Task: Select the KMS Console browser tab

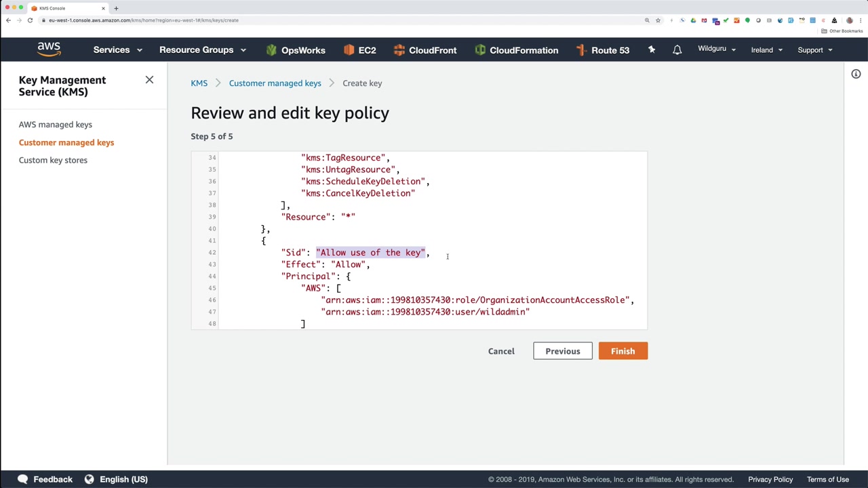Action: 68,8
